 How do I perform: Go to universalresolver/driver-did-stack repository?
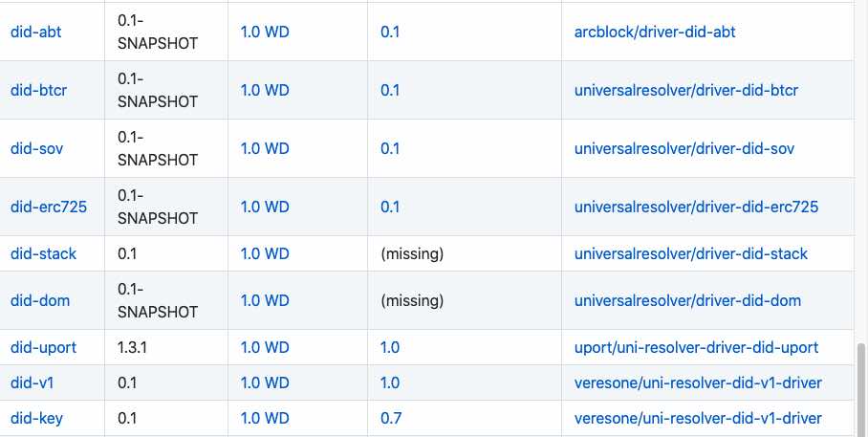(x=690, y=253)
